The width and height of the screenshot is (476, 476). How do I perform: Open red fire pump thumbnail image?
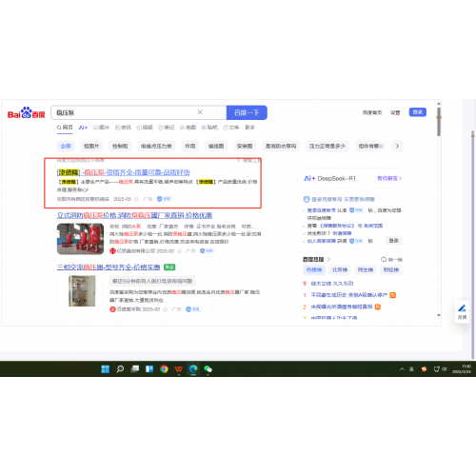[x=80, y=239]
